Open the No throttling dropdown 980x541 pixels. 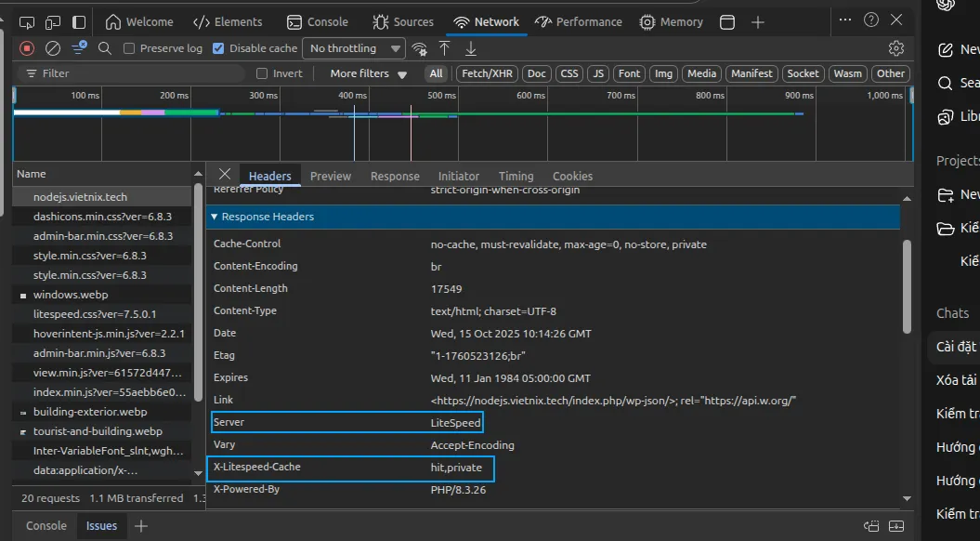coord(357,48)
